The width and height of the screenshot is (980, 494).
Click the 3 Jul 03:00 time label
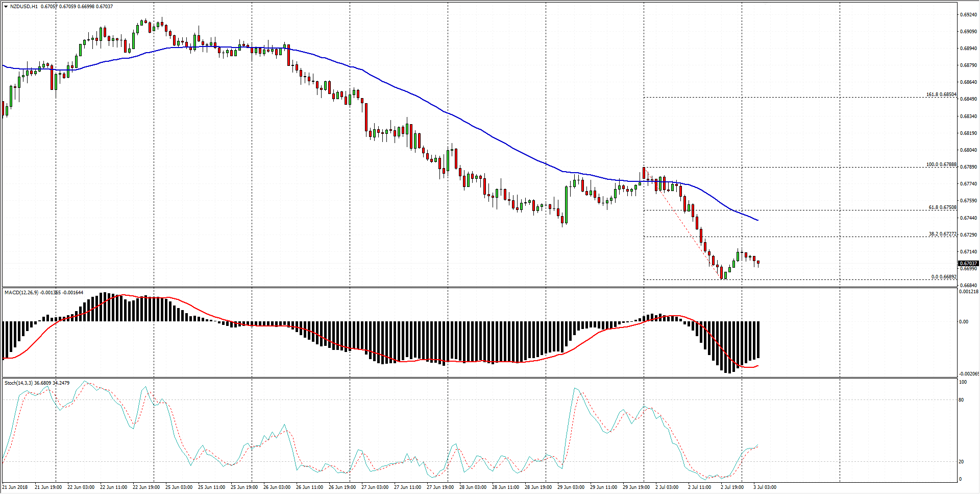[x=765, y=487]
